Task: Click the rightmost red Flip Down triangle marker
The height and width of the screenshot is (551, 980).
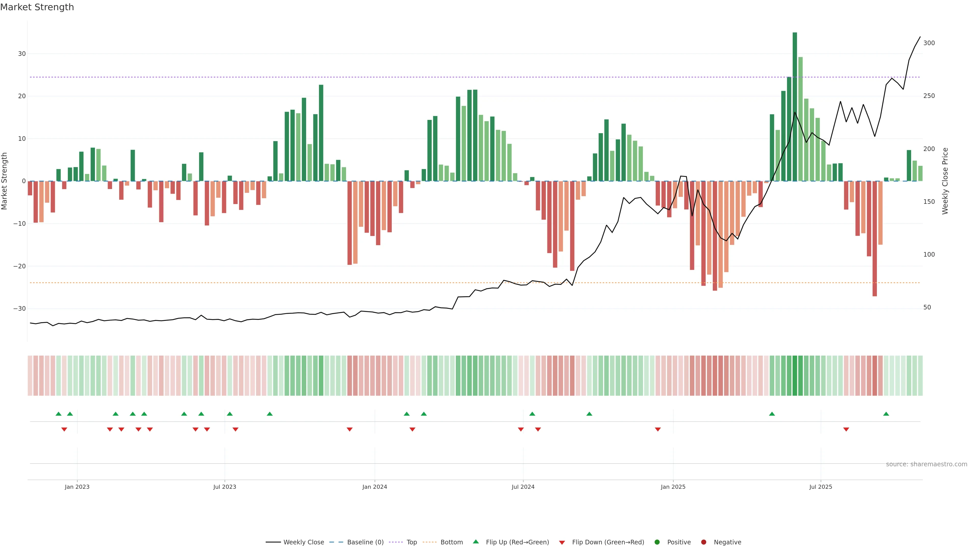Action: point(846,429)
